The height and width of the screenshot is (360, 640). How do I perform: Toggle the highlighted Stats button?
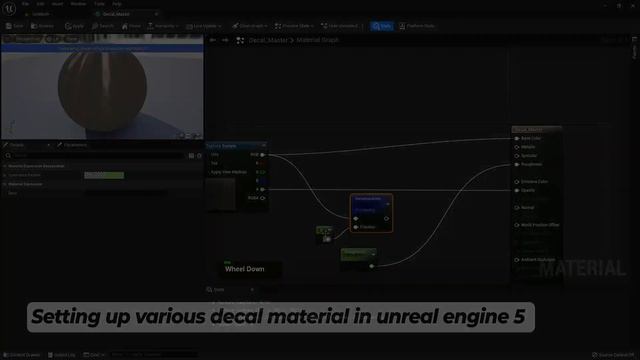tap(382, 26)
